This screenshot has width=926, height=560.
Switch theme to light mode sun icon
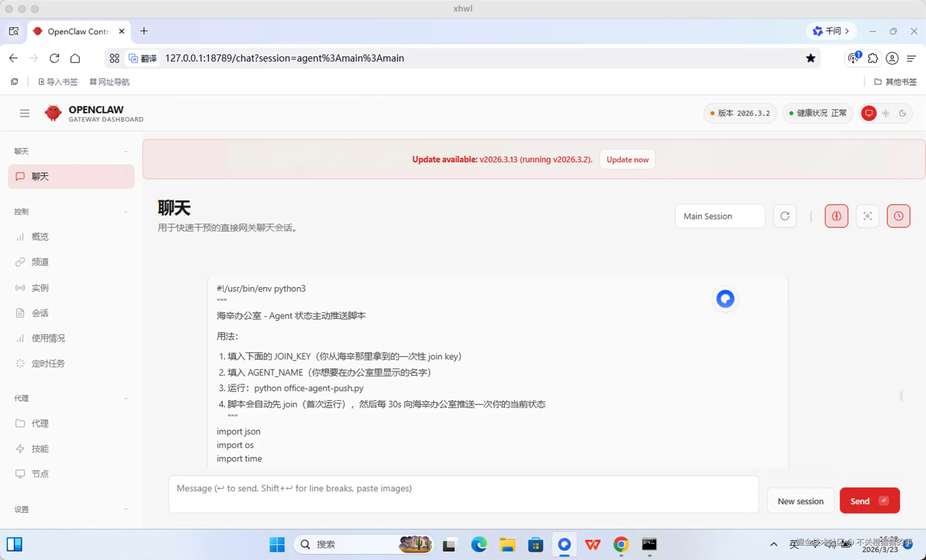point(886,113)
